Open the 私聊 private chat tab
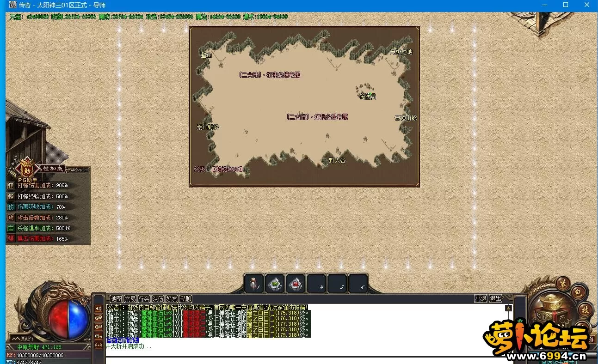The width and height of the screenshot is (598, 364). pyautogui.click(x=185, y=299)
